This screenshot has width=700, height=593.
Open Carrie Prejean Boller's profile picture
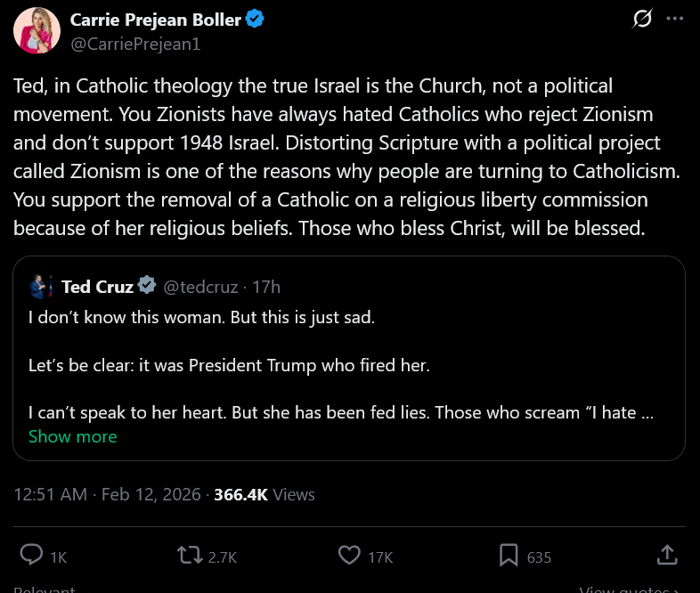click(37, 31)
